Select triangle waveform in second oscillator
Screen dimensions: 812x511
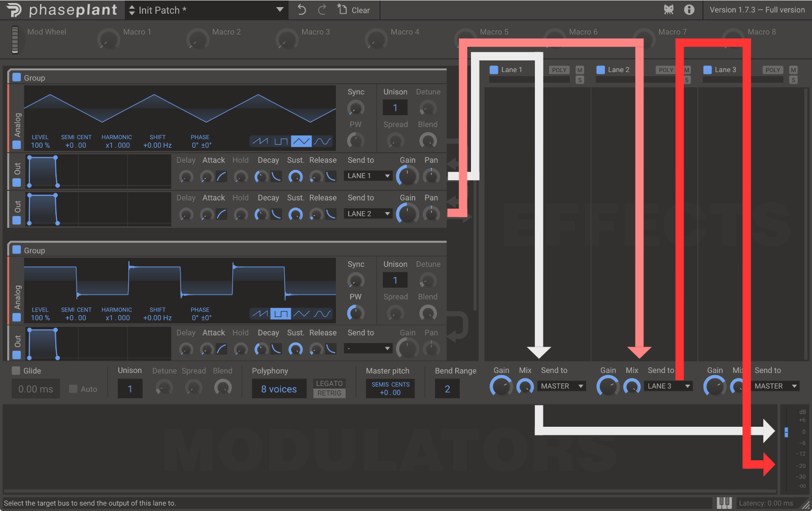click(x=301, y=314)
